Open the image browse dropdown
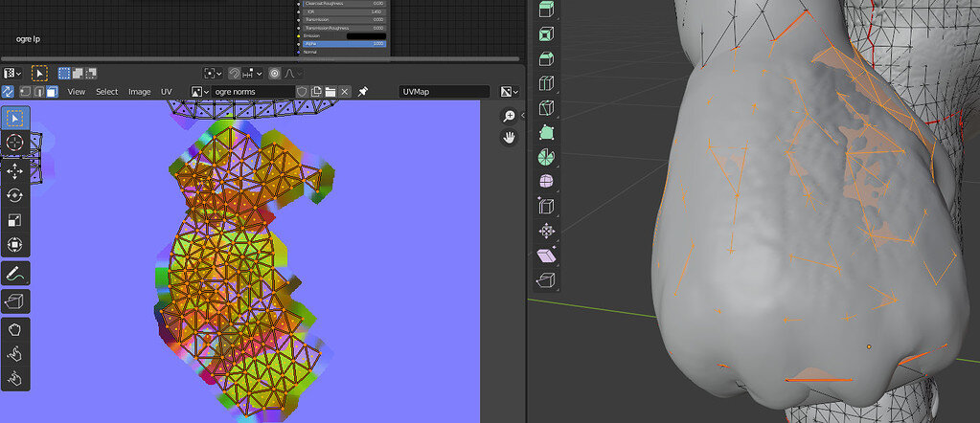The image size is (980, 423). [200, 92]
